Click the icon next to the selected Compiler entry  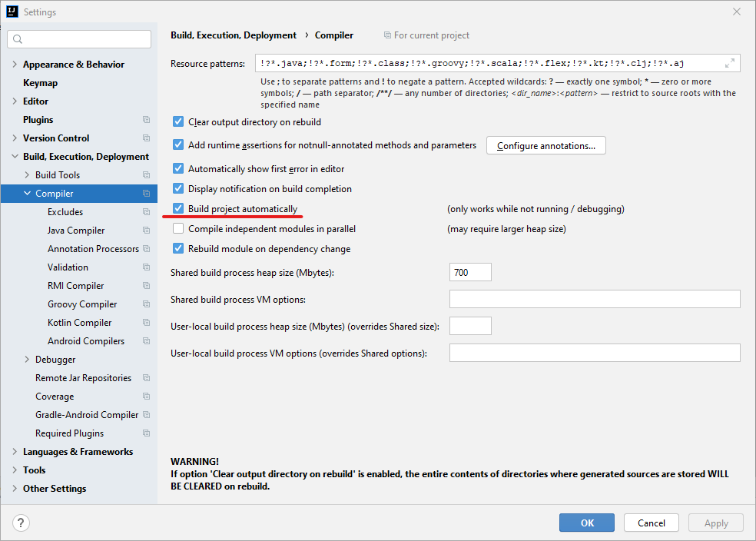coord(146,193)
